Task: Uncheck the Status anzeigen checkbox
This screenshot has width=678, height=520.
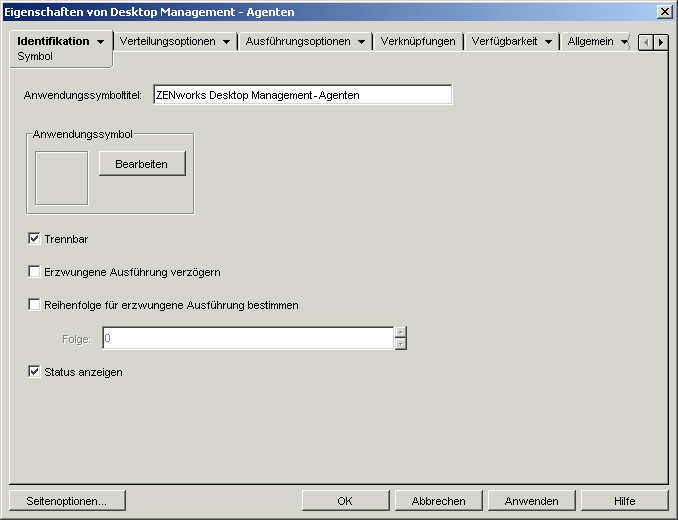Action: 34,371
